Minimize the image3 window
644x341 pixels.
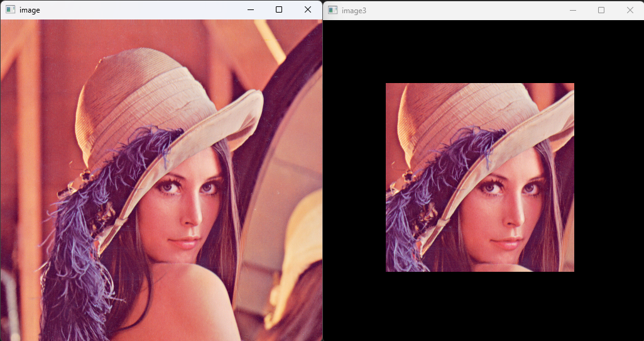(573, 10)
